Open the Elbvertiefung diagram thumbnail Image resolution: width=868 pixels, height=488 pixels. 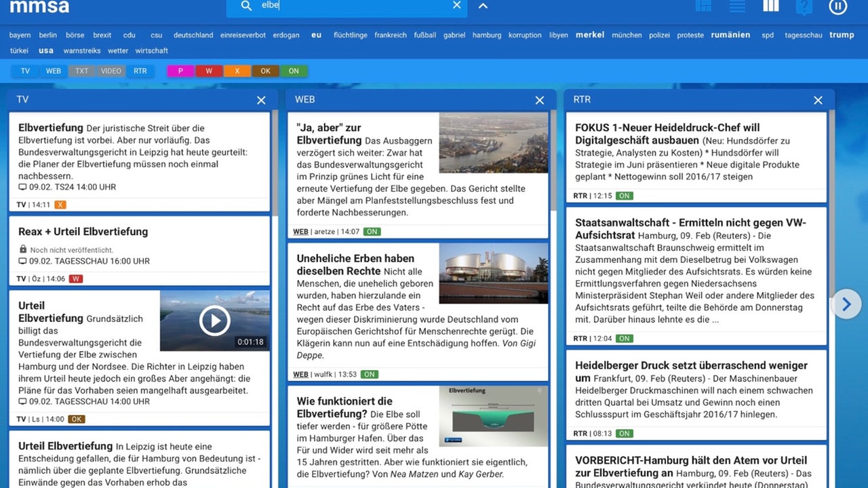[x=494, y=416]
